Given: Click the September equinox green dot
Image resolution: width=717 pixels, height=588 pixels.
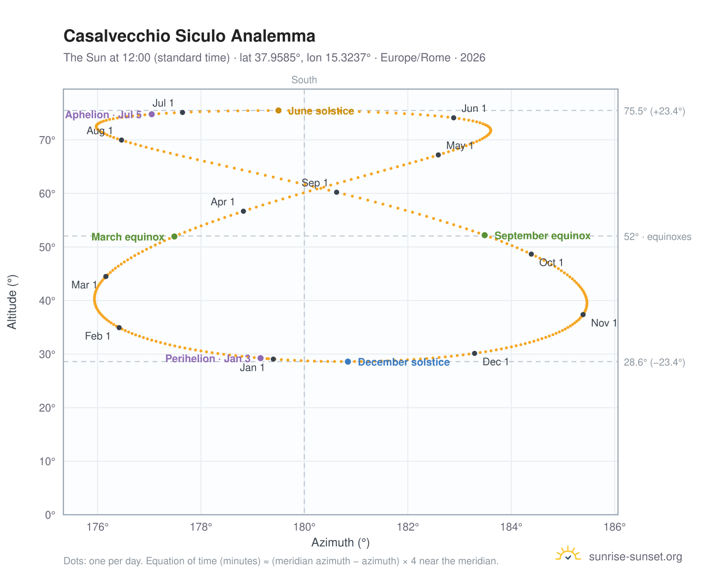Looking at the screenshot, I should [x=485, y=235].
